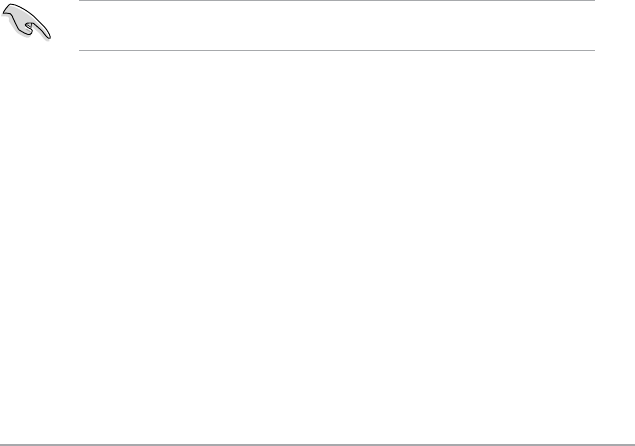Click the blank page body below the note
Image resolution: width=635 pixels, height=446 pixels.
[x=317, y=240]
